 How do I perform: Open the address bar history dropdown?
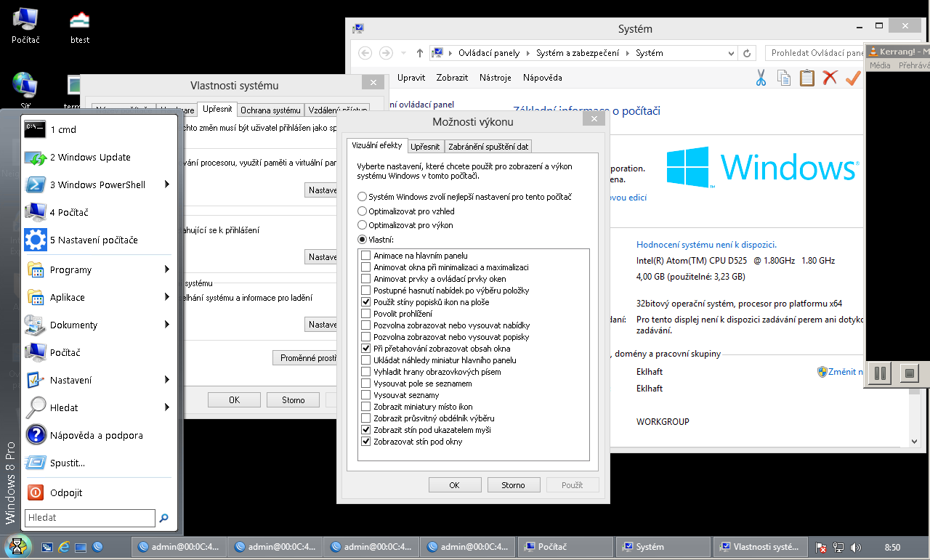click(x=731, y=53)
